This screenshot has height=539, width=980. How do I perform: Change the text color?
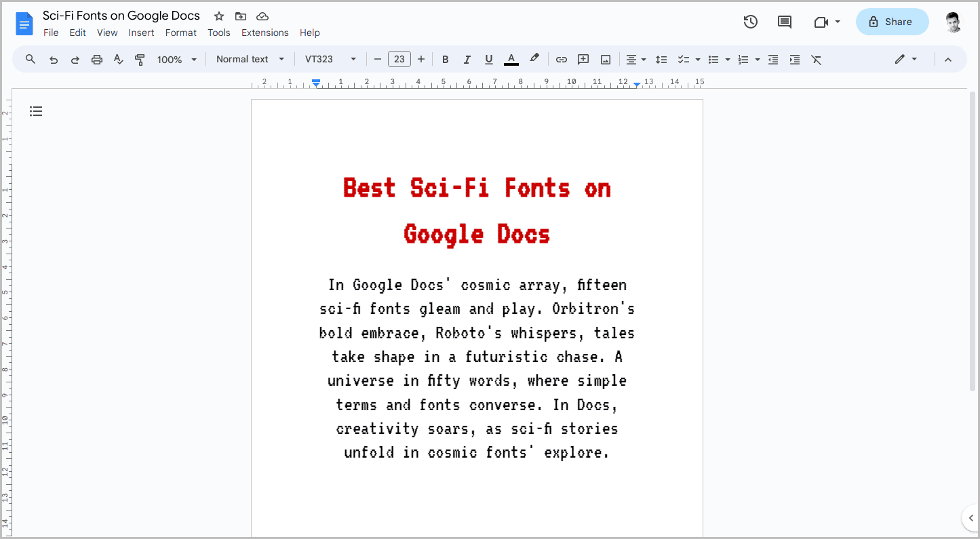pos(511,59)
